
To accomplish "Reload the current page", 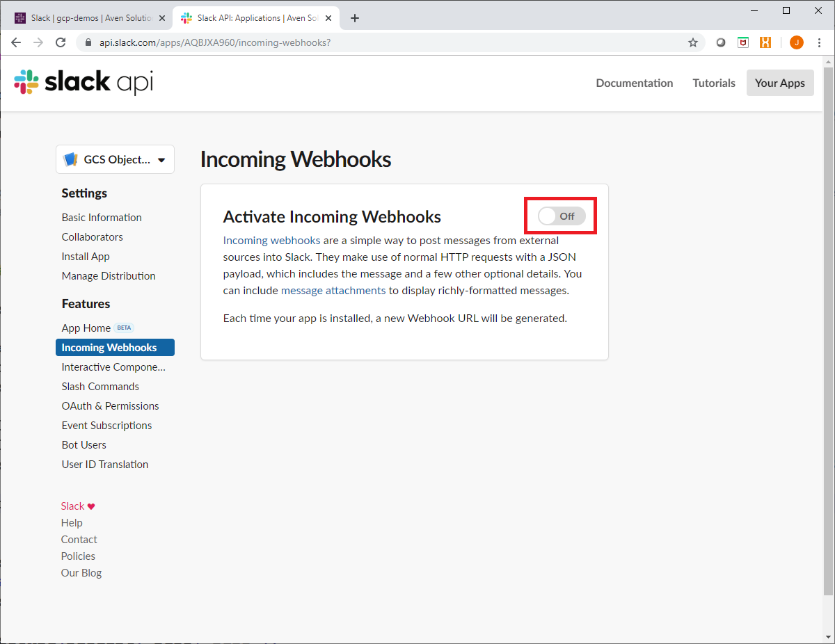I will pos(61,42).
